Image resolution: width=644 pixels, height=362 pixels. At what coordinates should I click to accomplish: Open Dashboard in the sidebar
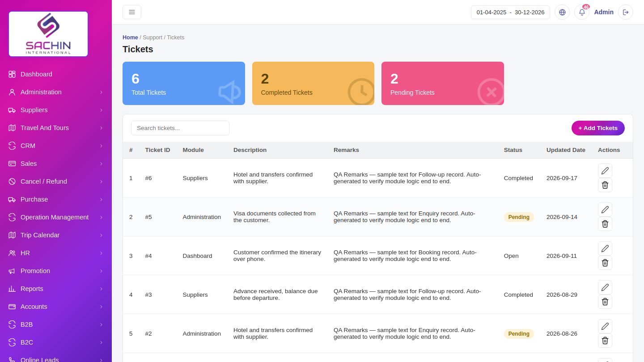56,74
